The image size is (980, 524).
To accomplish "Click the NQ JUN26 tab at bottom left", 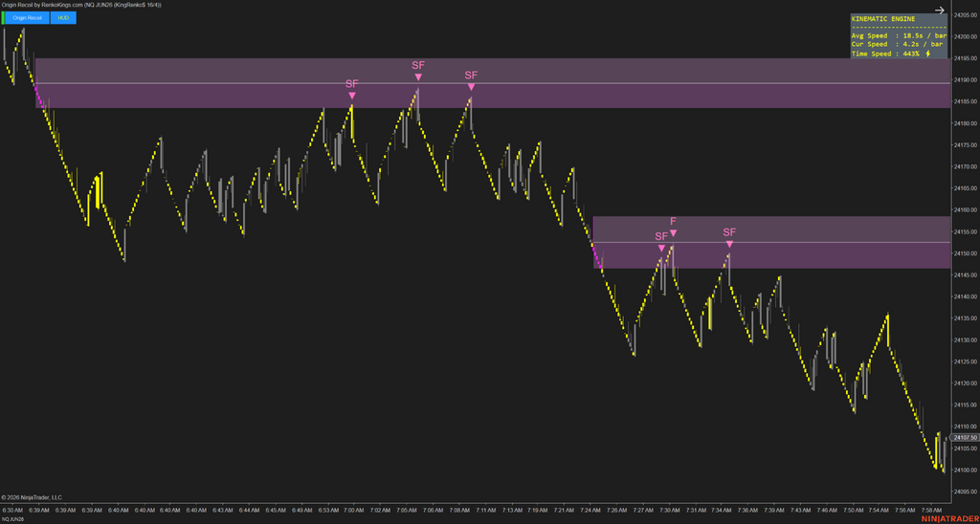I will tap(11, 519).
